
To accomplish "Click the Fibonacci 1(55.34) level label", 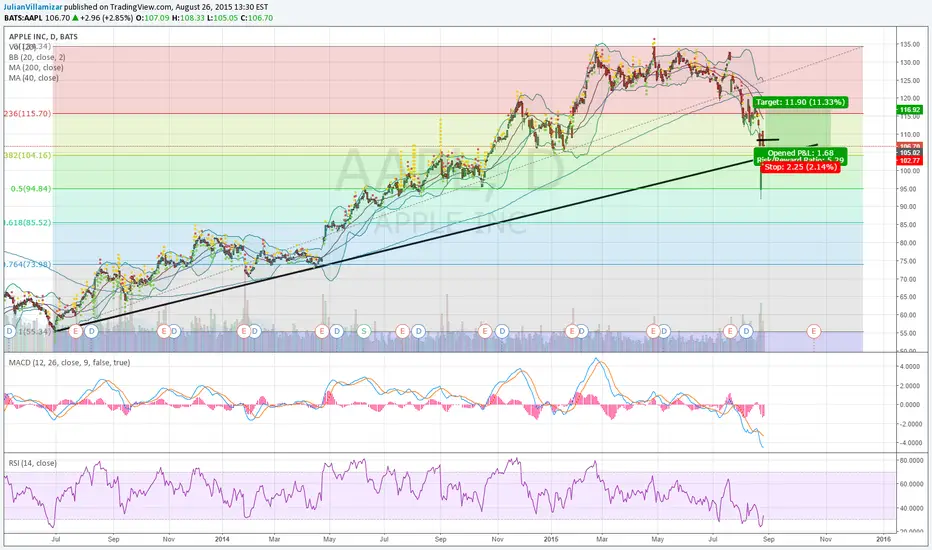I will (33, 331).
